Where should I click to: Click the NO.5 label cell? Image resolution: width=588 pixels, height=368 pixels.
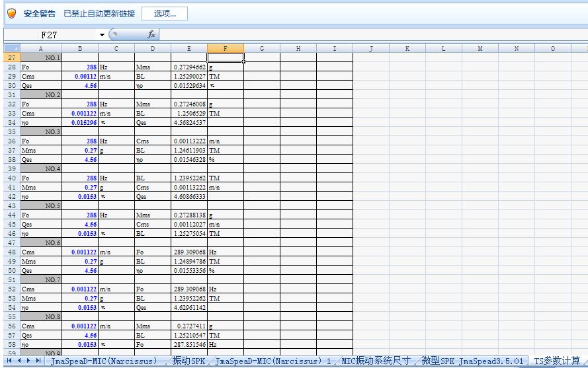[41, 206]
